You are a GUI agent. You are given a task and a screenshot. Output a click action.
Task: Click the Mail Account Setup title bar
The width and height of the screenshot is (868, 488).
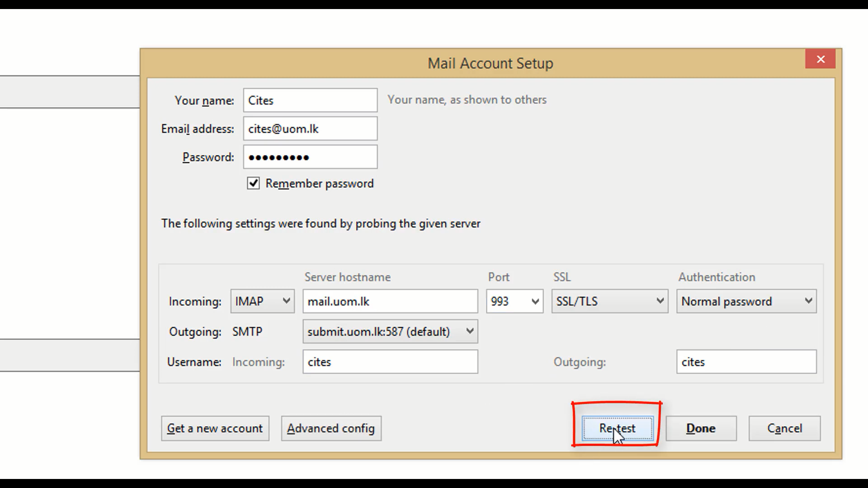490,63
